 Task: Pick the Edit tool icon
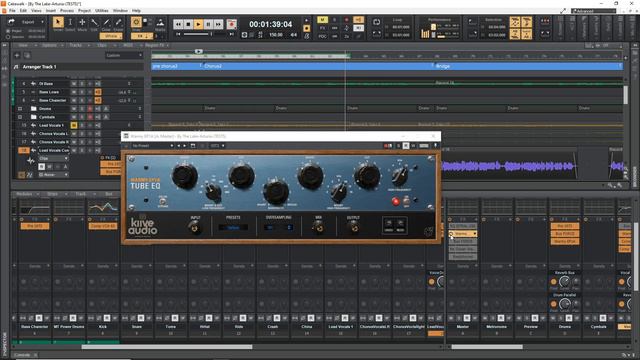pyautogui.click(x=94, y=22)
